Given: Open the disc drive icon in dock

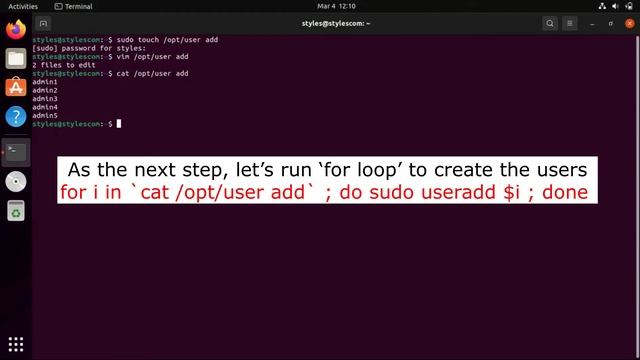Looking at the screenshot, I should (16, 182).
